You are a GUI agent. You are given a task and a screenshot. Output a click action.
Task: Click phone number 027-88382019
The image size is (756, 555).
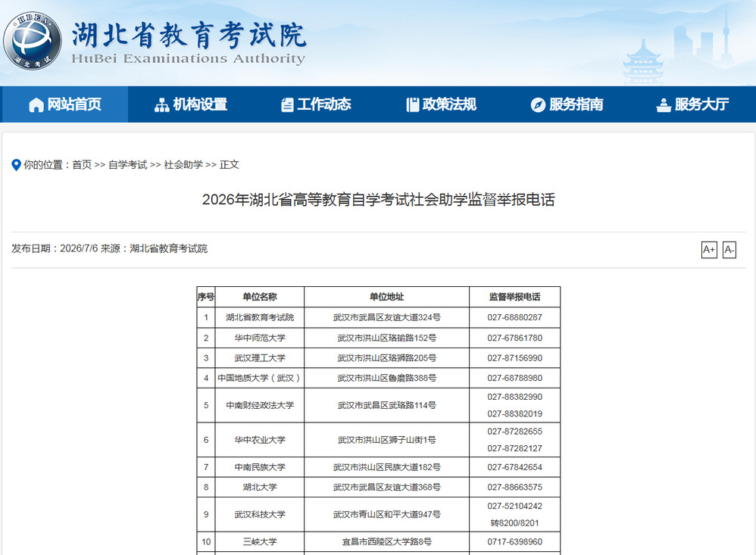[x=514, y=414]
